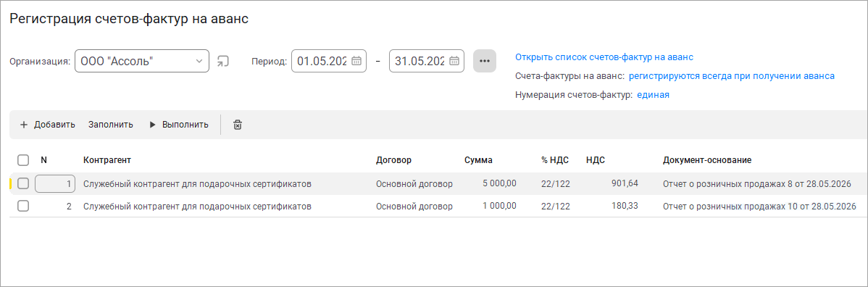This screenshot has height=287, width=868.
Task: Open calendar for period end date 31.05
Action: click(454, 61)
